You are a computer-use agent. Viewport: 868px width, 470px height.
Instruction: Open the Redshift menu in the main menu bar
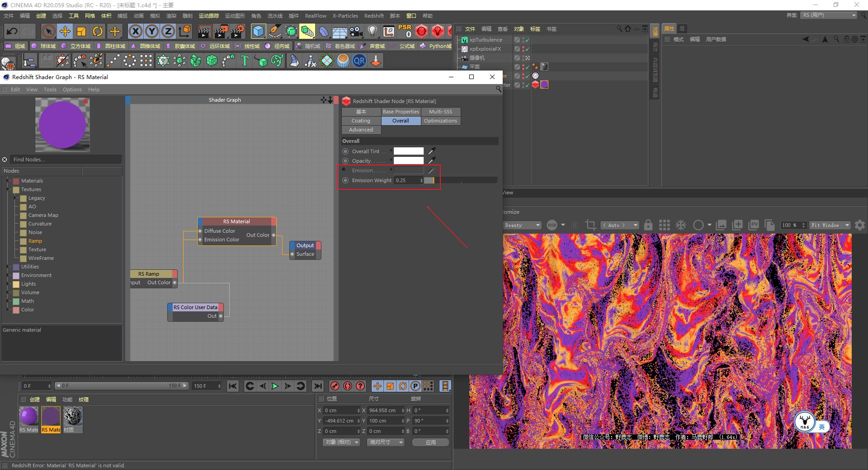(374, 16)
